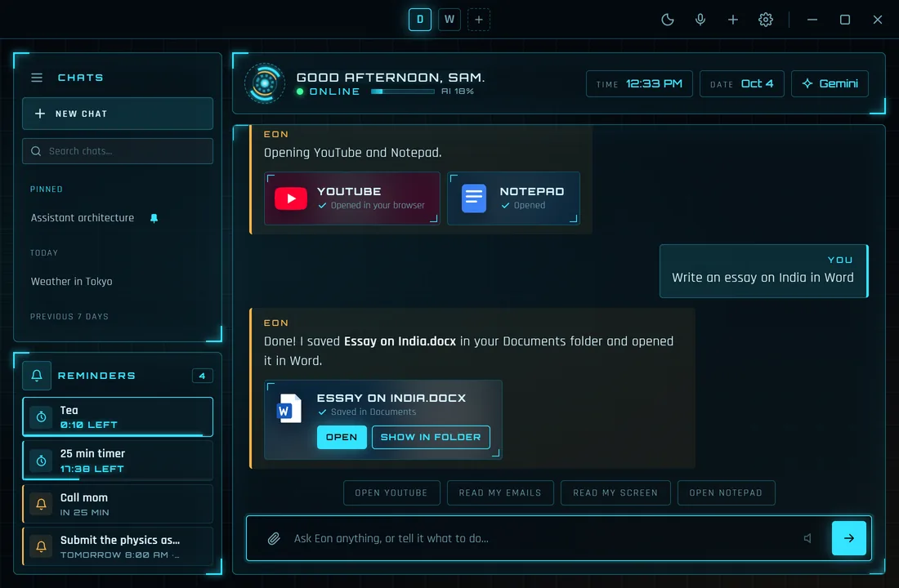Send the message with the arrow button

[x=848, y=538]
